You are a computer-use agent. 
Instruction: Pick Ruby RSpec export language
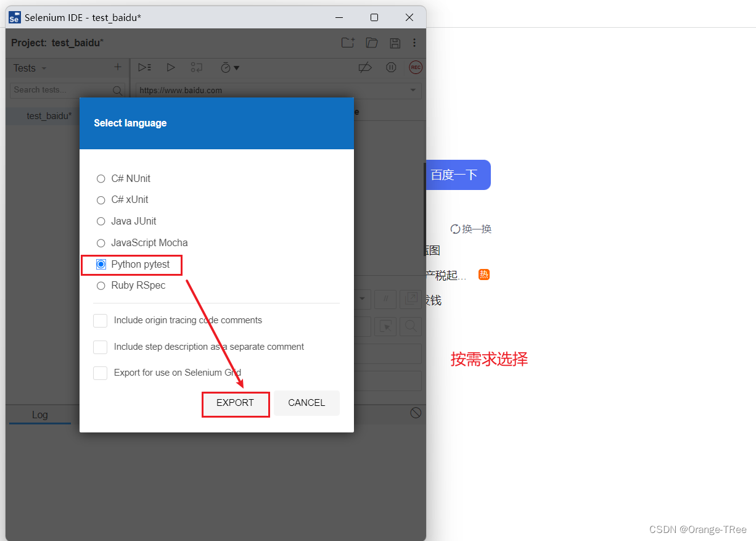pos(101,286)
